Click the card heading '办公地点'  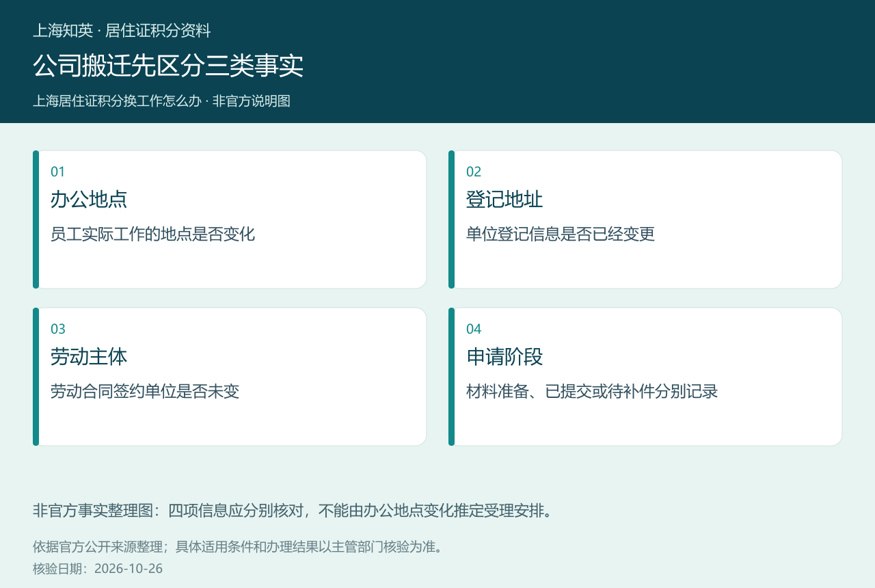click(x=89, y=200)
